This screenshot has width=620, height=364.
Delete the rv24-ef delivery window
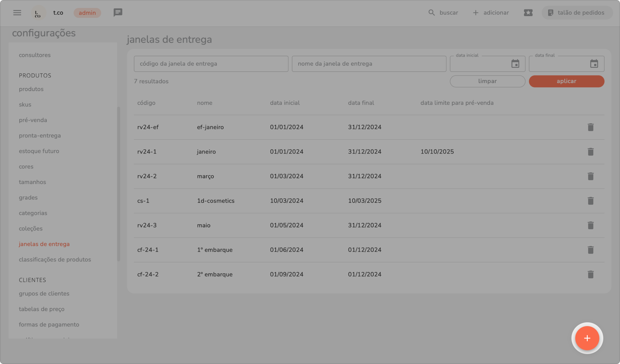[x=590, y=127]
